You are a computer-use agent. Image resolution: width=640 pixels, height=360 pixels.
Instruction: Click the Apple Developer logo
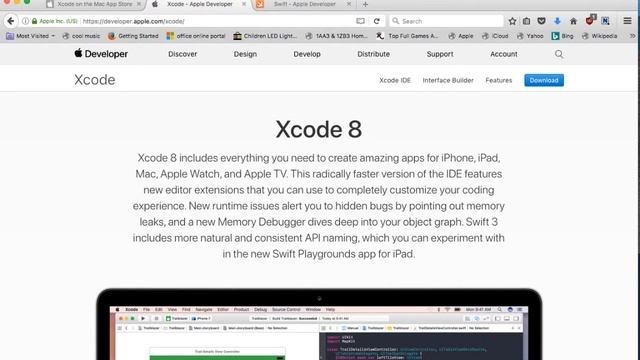[101, 53]
